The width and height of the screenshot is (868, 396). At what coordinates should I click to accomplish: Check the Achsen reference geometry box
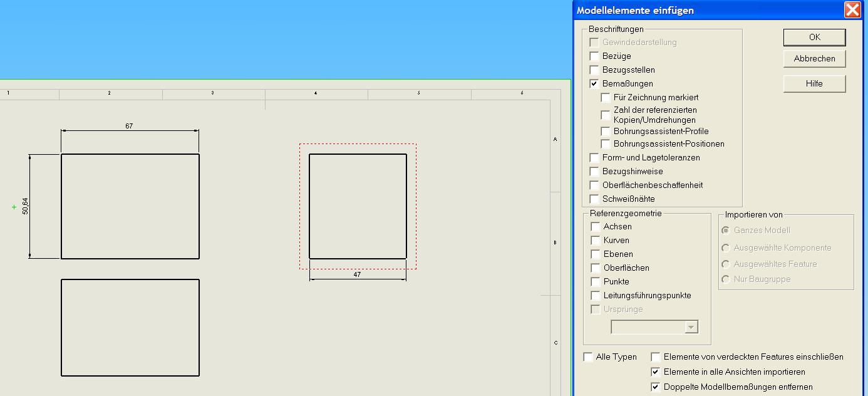(596, 227)
